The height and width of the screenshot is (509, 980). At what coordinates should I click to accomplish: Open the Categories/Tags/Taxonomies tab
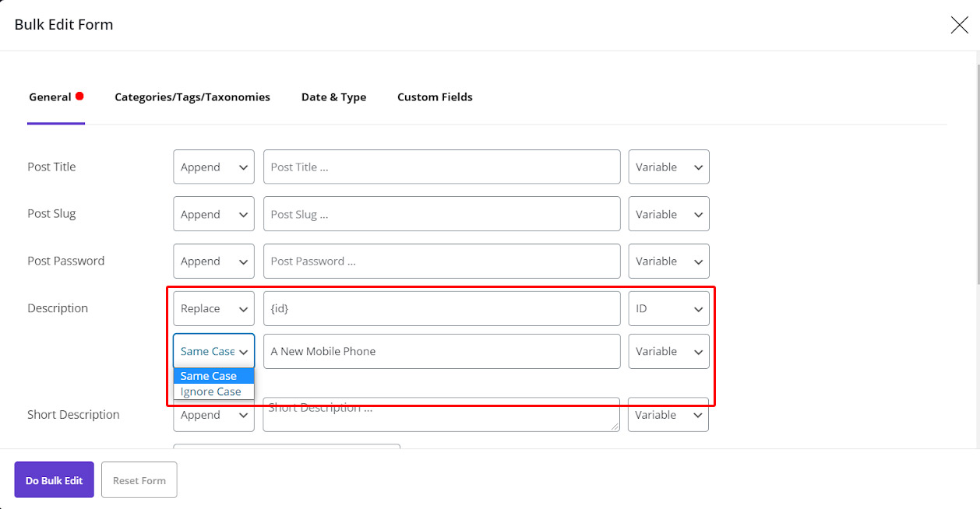[192, 97]
